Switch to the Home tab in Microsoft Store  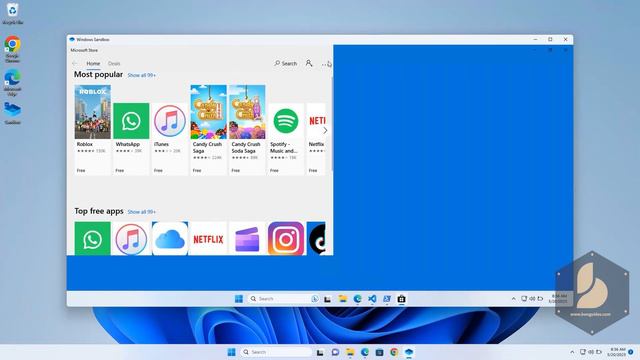(x=93, y=64)
